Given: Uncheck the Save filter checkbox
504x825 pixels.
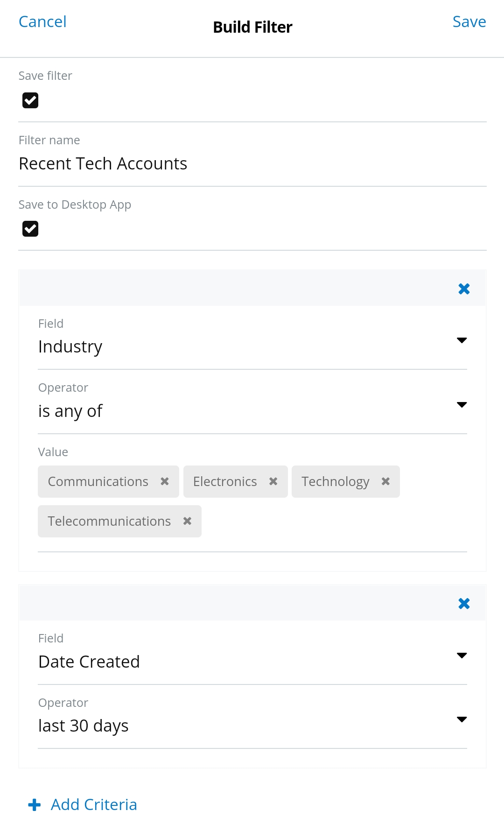Looking at the screenshot, I should [30, 100].
